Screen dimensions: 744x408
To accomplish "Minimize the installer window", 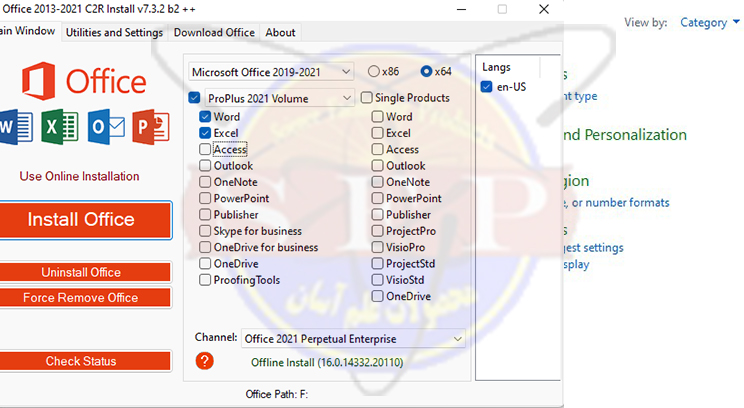I will (x=461, y=9).
